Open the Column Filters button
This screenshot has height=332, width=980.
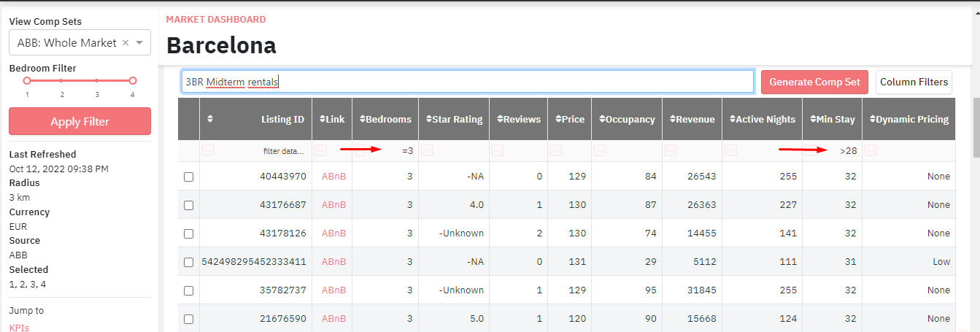coord(914,82)
